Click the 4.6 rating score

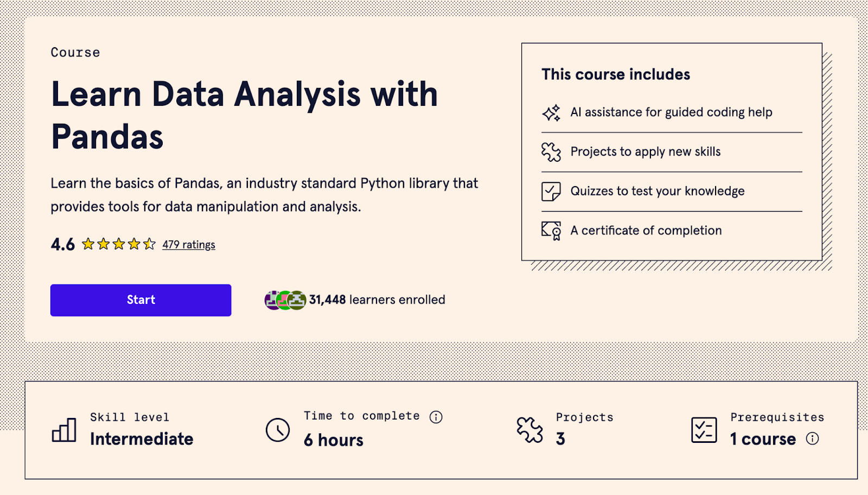click(63, 245)
